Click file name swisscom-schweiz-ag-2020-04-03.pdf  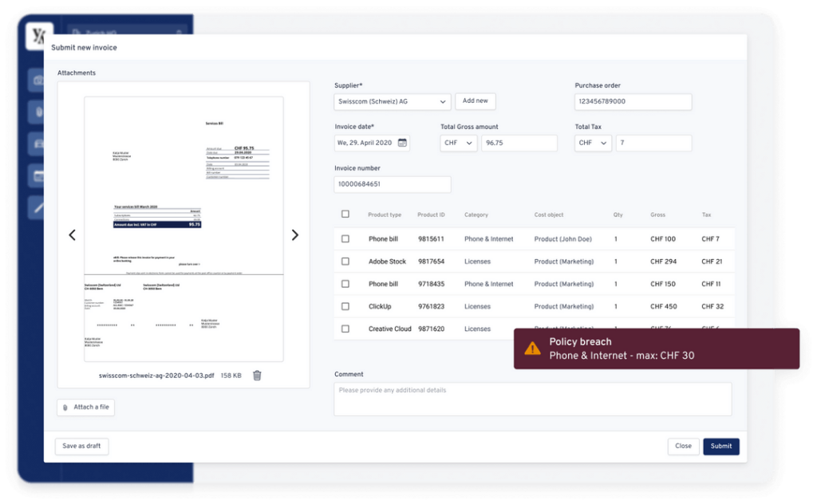(156, 376)
